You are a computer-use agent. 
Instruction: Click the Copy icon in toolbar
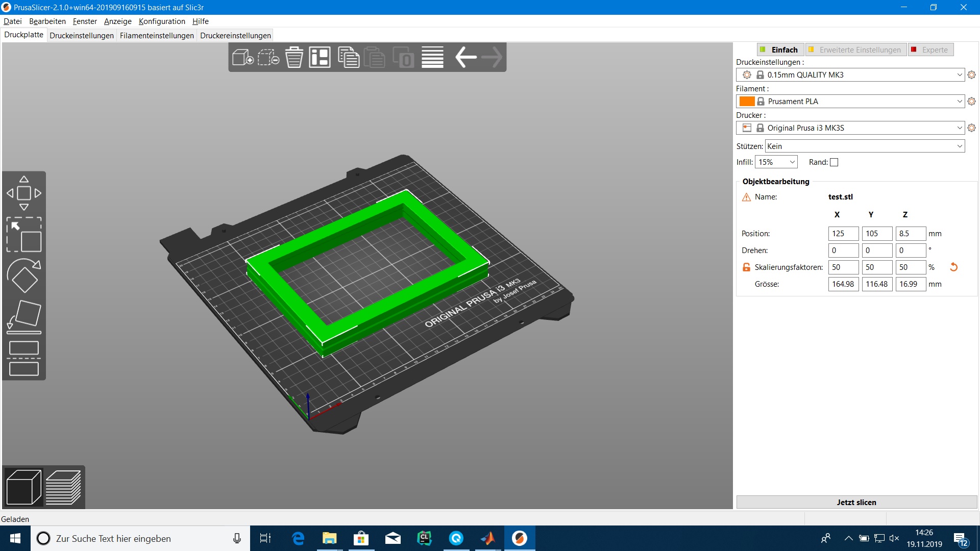[x=349, y=57]
